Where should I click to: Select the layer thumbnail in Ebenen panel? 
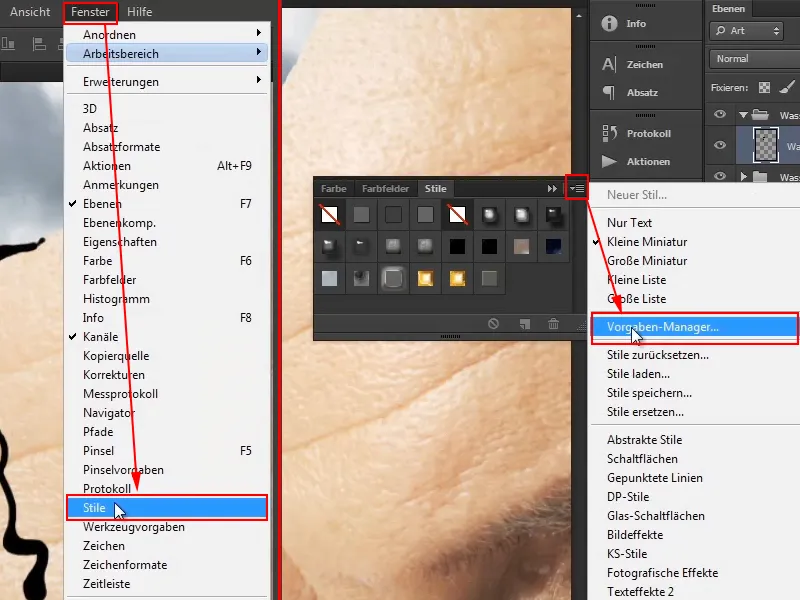pyautogui.click(x=766, y=145)
